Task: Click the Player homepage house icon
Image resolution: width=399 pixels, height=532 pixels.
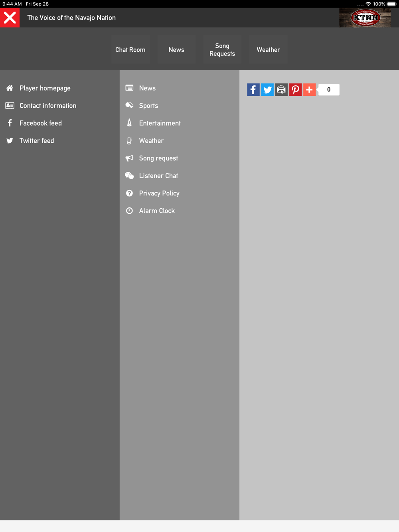Action: pyautogui.click(x=10, y=88)
